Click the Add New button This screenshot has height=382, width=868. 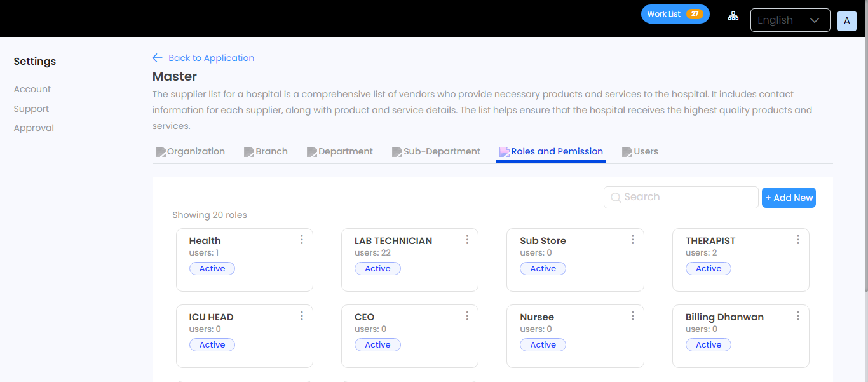pos(789,198)
